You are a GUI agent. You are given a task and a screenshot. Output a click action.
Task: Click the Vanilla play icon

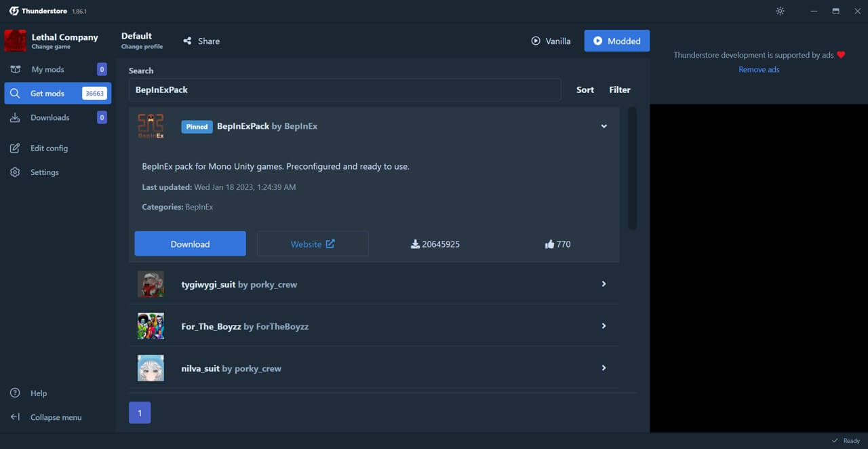point(536,41)
